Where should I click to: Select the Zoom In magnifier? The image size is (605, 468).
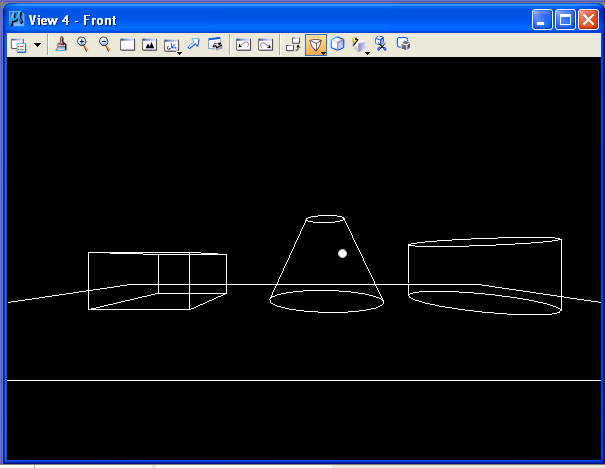(83, 45)
